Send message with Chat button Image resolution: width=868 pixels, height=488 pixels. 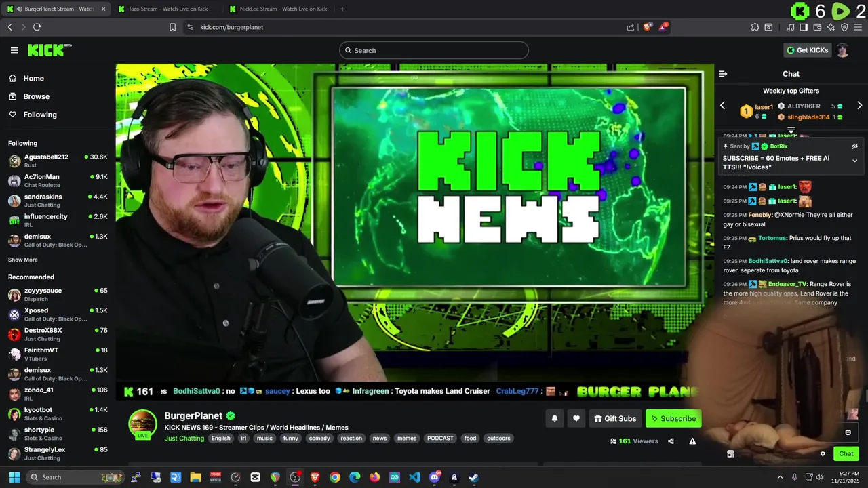click(846, 454)
